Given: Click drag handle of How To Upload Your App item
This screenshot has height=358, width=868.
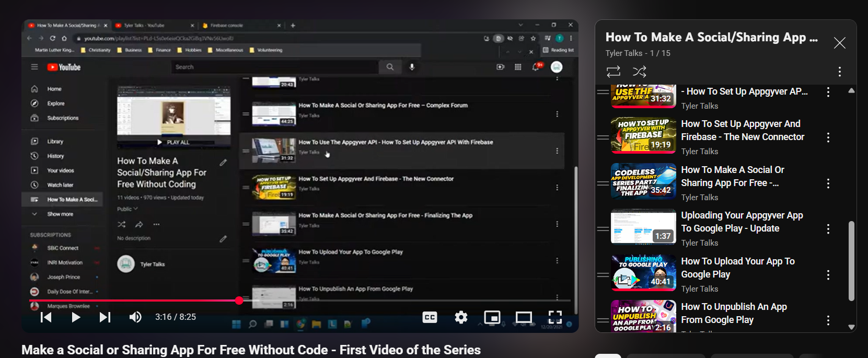Looking at the screenshot, I should point(603,275).
